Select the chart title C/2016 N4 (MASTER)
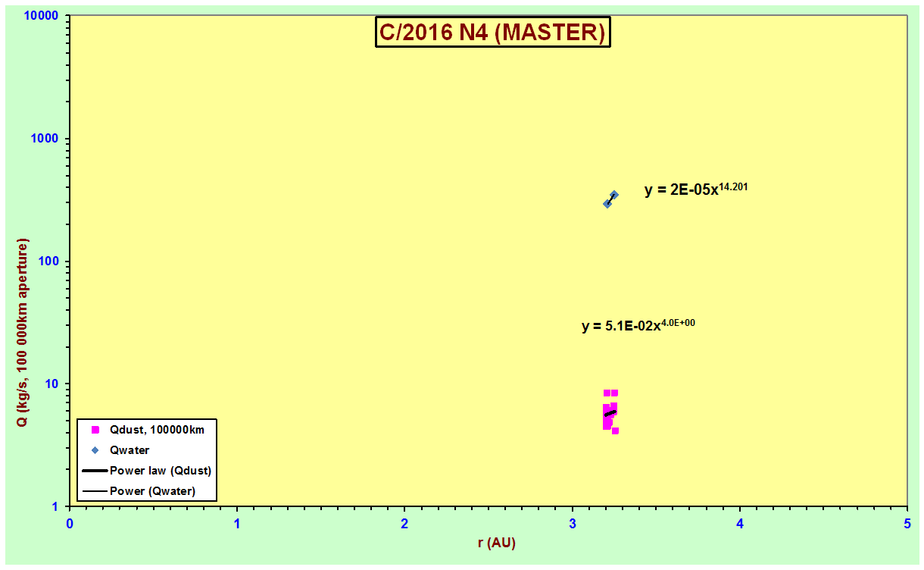924x570 pixels. [493, 32]
